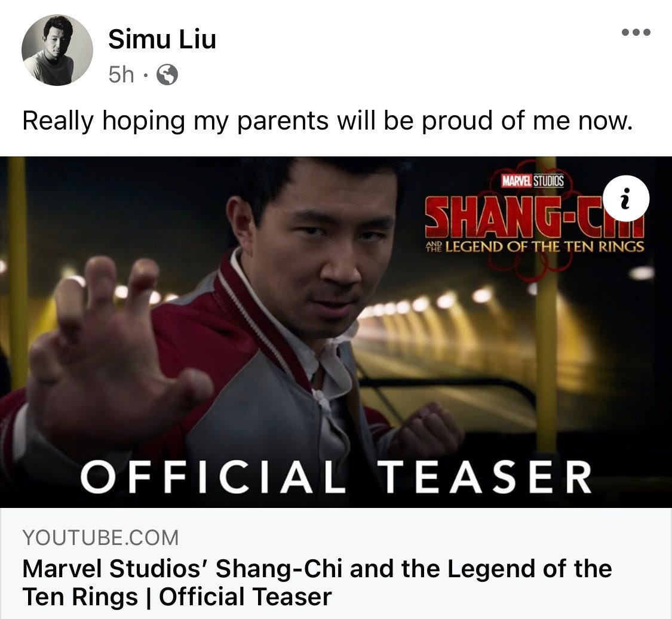The image size is (672, 619).
Task: Open the three-dot post options menu
Action: coord(636,32)
